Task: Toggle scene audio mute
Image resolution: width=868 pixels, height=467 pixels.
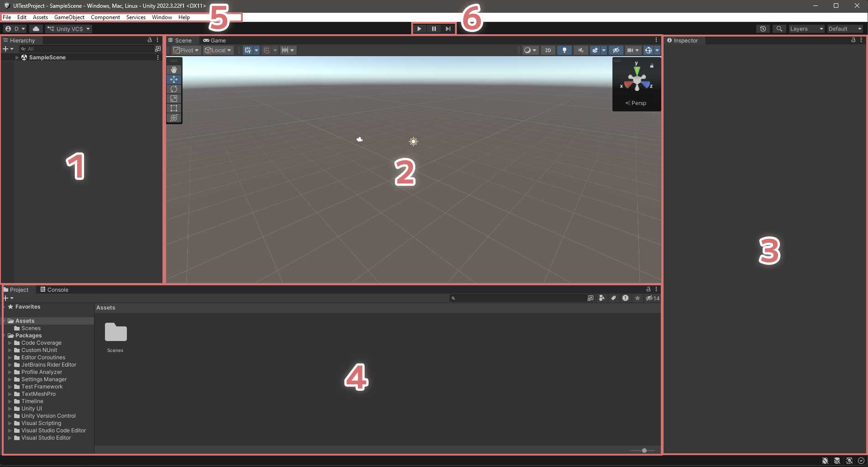Action: point(580,50)
